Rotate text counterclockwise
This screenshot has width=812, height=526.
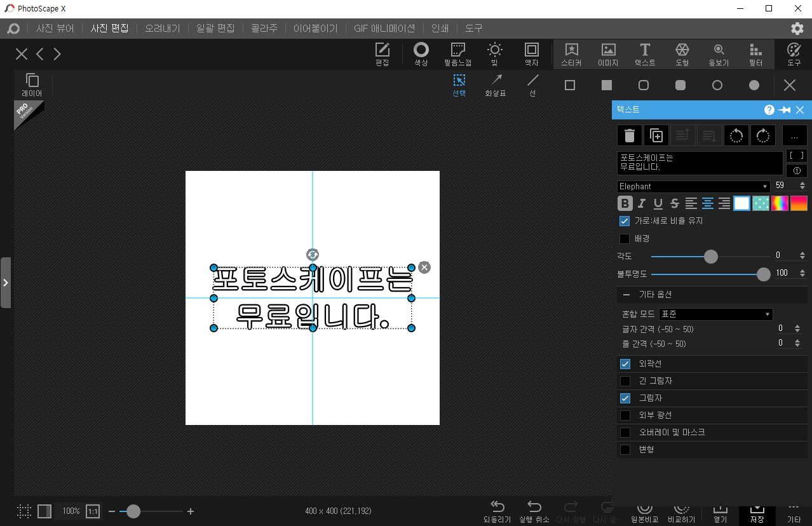pyautogui.click(x=736, y=135)
